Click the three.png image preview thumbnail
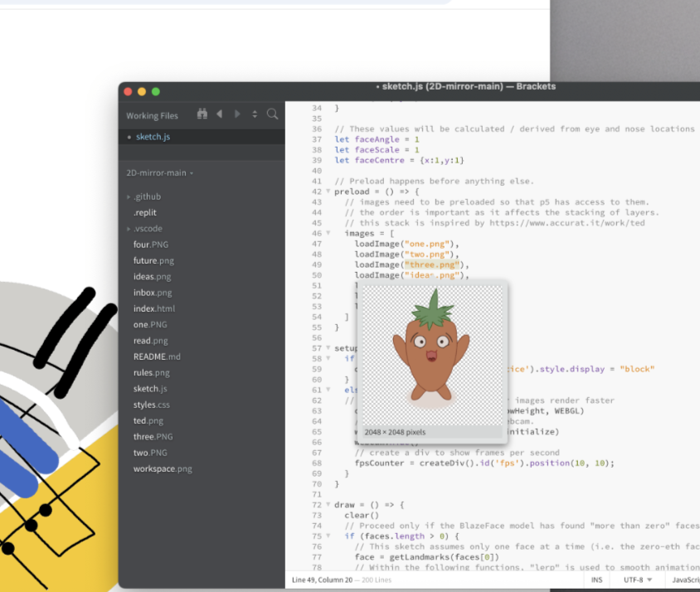The image size is (700, 592). coord(431,357)
